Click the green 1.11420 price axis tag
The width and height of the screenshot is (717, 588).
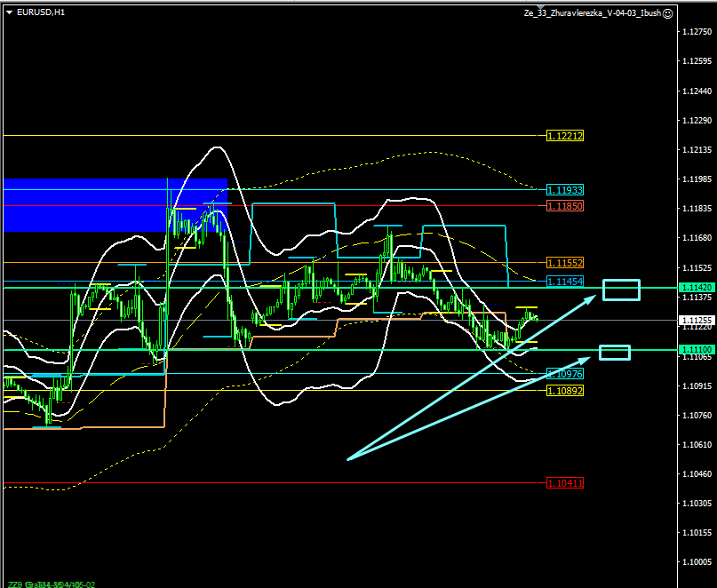click(697, 288)
